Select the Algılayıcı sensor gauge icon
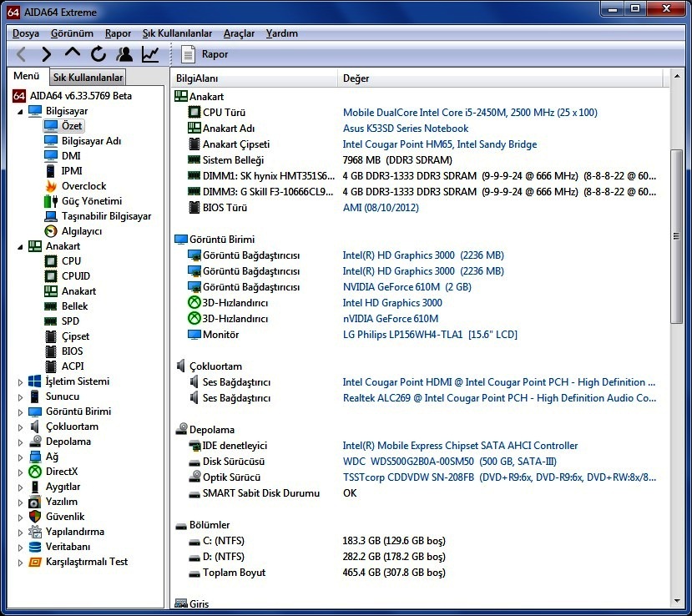Viewport: 692px width, 616px height. [51, 231]
